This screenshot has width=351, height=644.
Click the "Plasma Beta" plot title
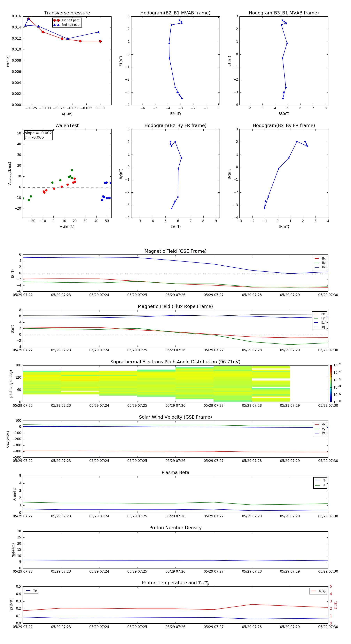(175, 472)
